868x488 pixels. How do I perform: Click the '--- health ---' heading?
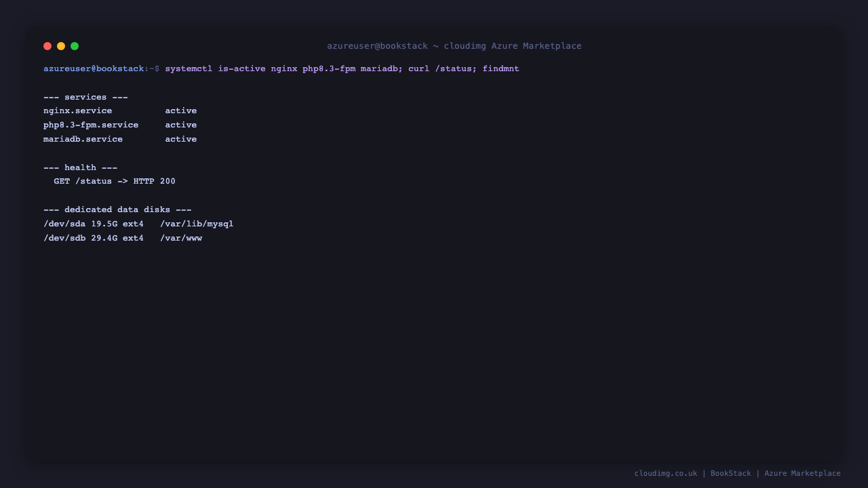coord(81,168)
